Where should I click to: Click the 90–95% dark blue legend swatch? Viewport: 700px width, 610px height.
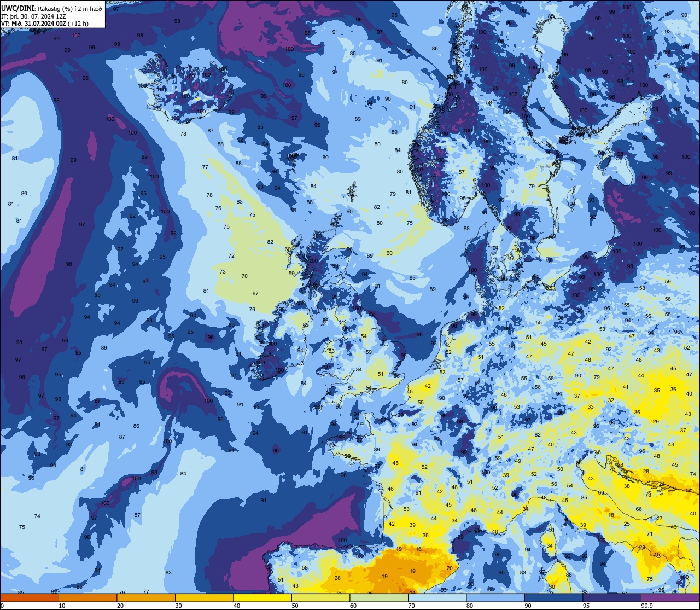tap(553, 597)
